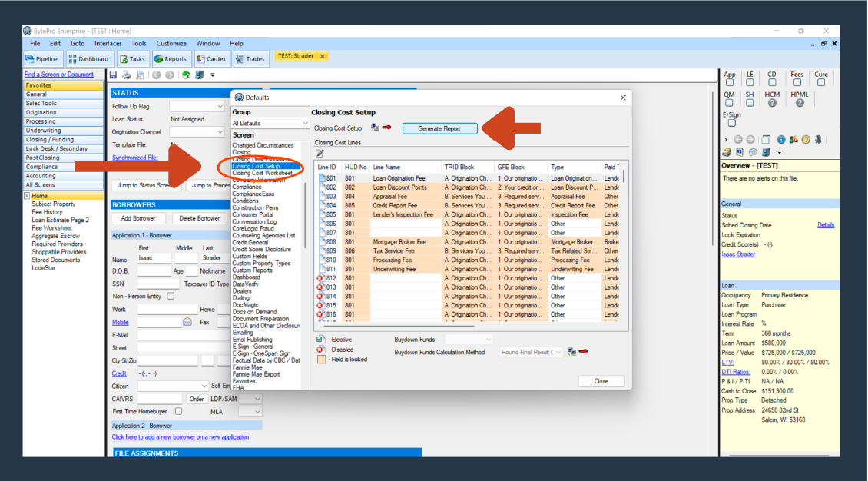Toggle the CD checkbox in right panel

coord(772,83)
